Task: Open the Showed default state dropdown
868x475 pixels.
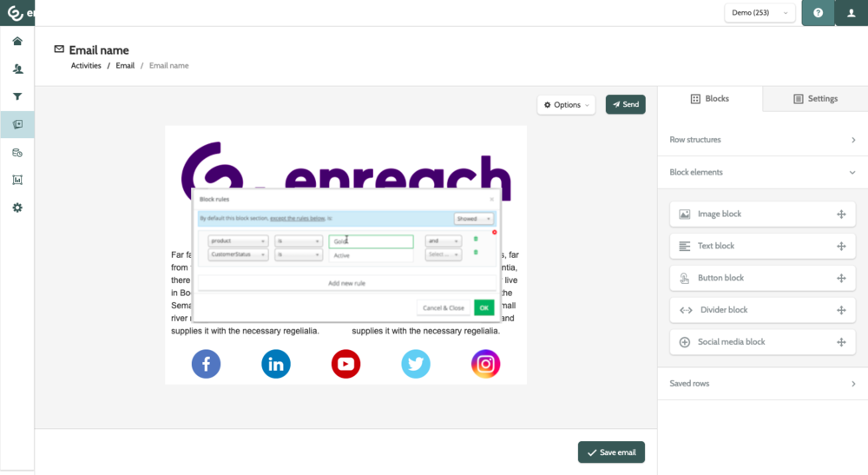Action: (473, 219)
